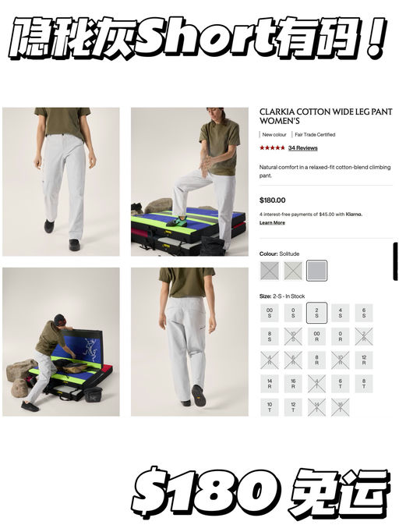The width and height of the screenshot is (399, 532).
Task: Pick the Solitude colour swatch
Action: tap(316, 271)
